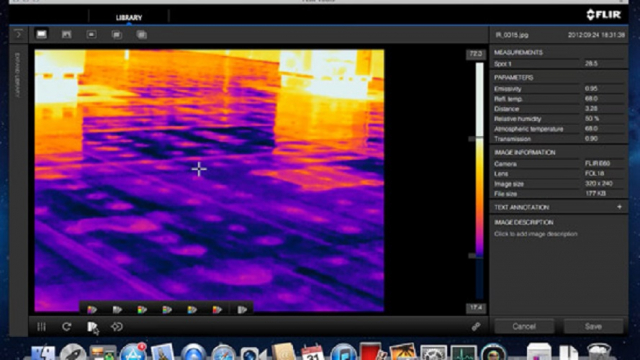Image resolution: width=640 pixels, height=360 pixels.
Task: Select the stacked gray squares view mode icon
Action: [142, 35]
